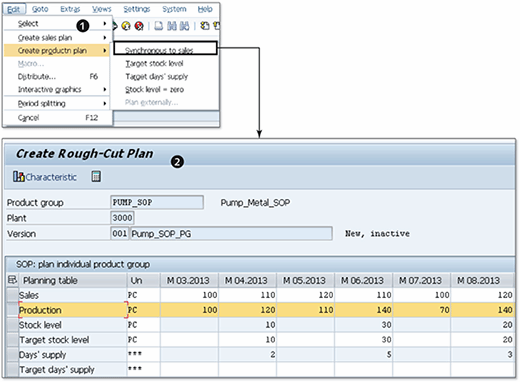Highlight the Create productn plan entry
The width and height of the screenshot is (520, 382).
[57, 51]
